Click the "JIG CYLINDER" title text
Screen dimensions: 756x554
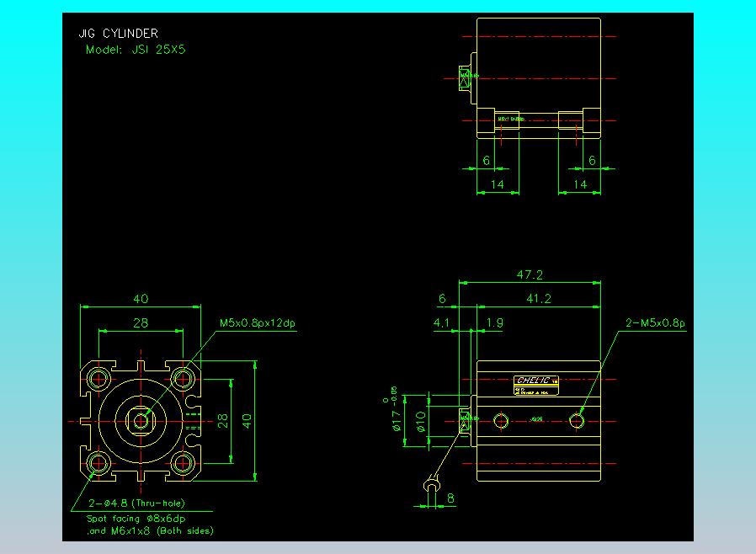point(118,34)
